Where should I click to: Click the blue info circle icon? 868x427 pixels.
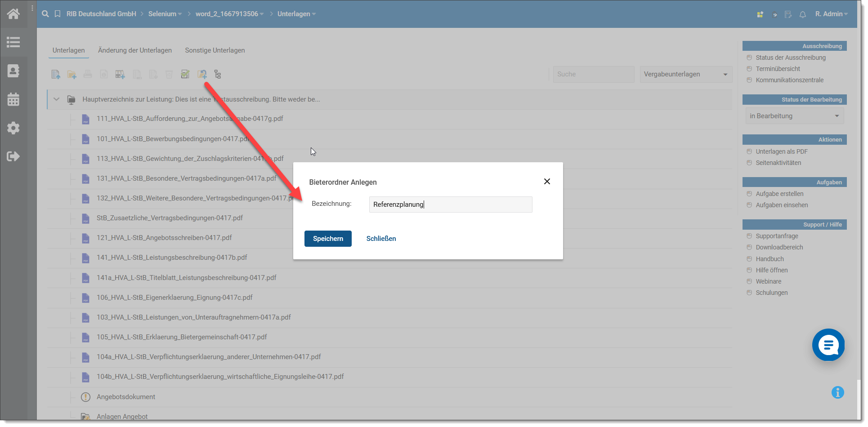[837, 392]
